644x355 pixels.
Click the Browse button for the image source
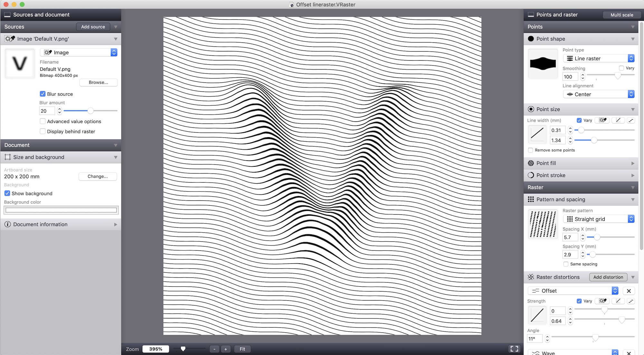click(99, 82)
